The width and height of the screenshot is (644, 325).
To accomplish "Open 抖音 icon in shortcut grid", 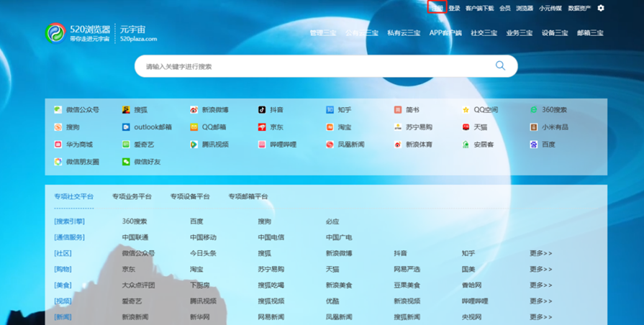I will (x=262, y=109).
